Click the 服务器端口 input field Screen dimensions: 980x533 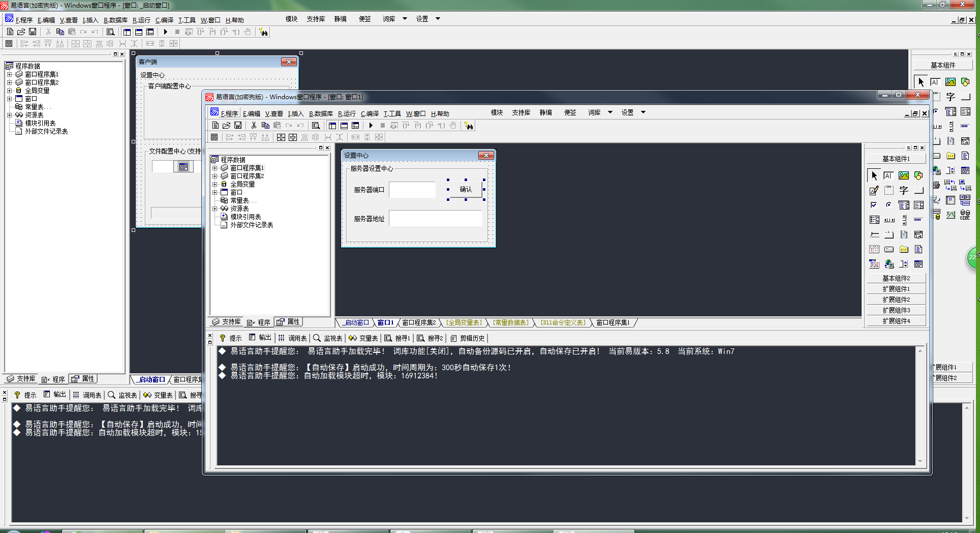[x=412, y=190]
